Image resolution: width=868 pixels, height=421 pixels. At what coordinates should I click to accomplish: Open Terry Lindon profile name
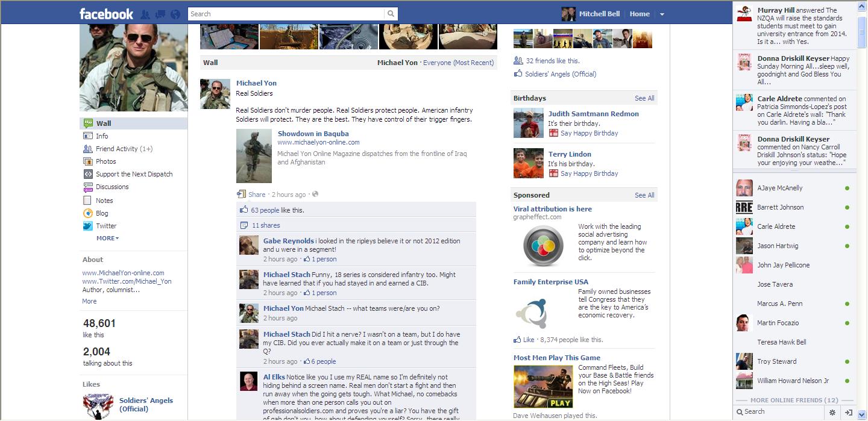570,154
